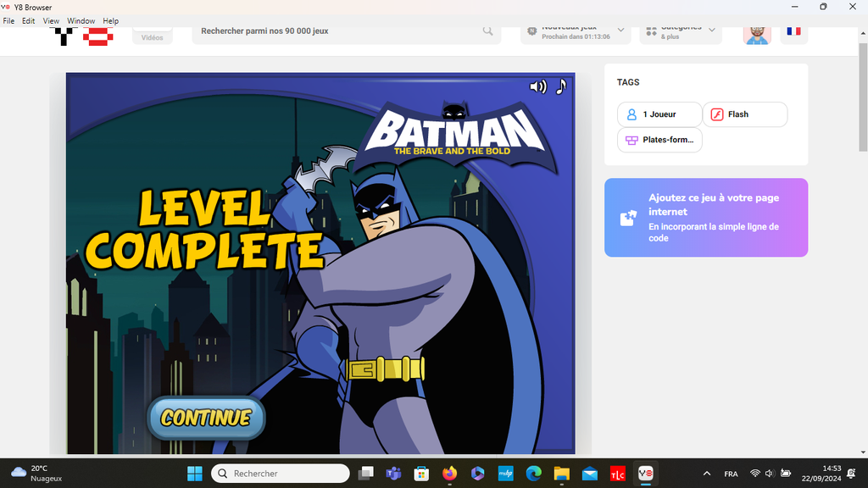The height and width of the screenshot is (488, 868).
Task: Change language via the French flag
Action: 793,32
